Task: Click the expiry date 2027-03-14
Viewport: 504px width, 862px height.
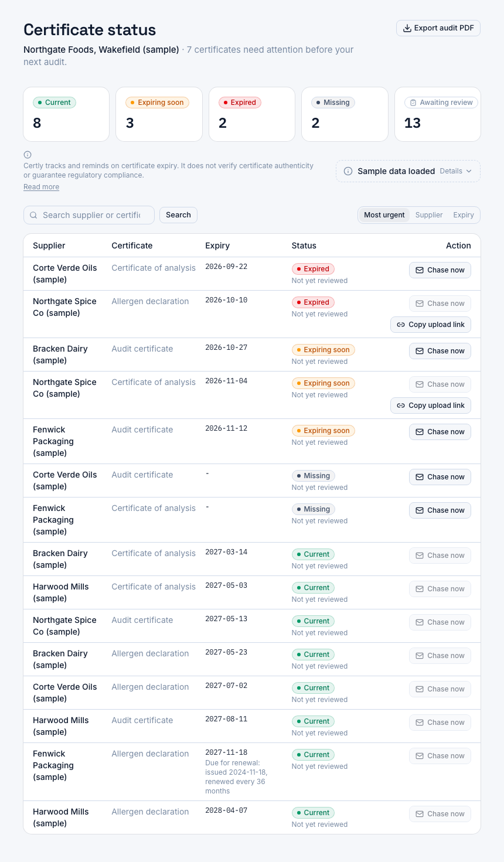Action: (x=226, y=552)
